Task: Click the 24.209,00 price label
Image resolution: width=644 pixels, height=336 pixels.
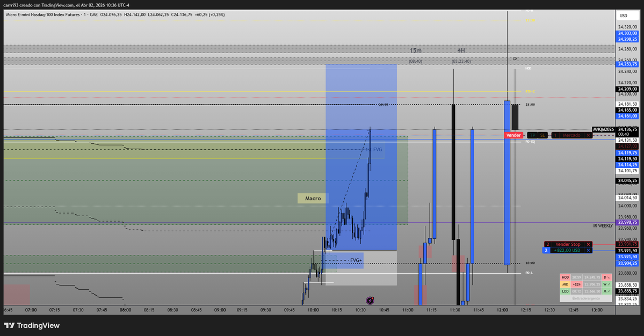Action: [x=627, y=89]
